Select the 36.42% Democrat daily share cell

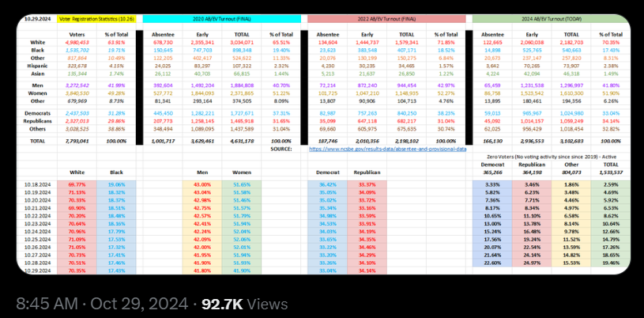pos(327,184)
